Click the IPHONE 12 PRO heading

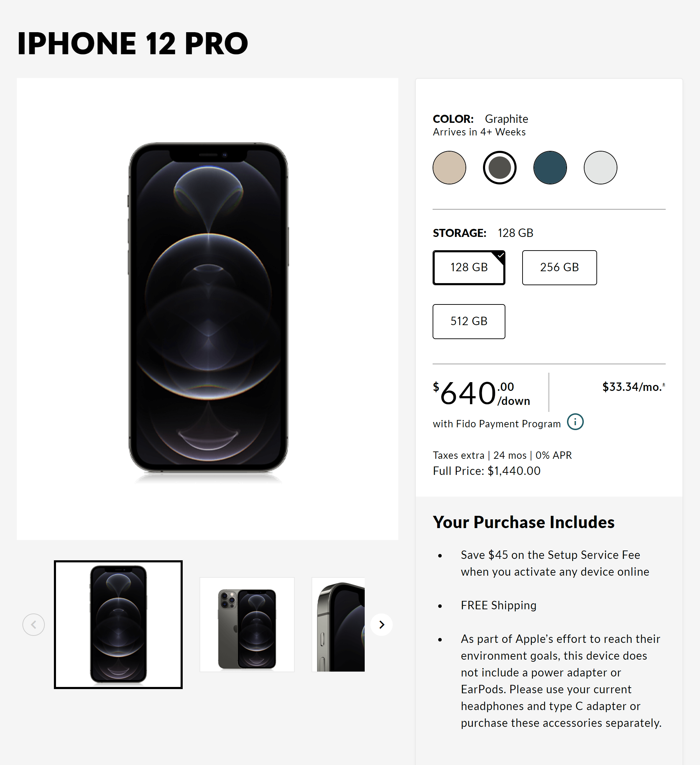(133, 43)
